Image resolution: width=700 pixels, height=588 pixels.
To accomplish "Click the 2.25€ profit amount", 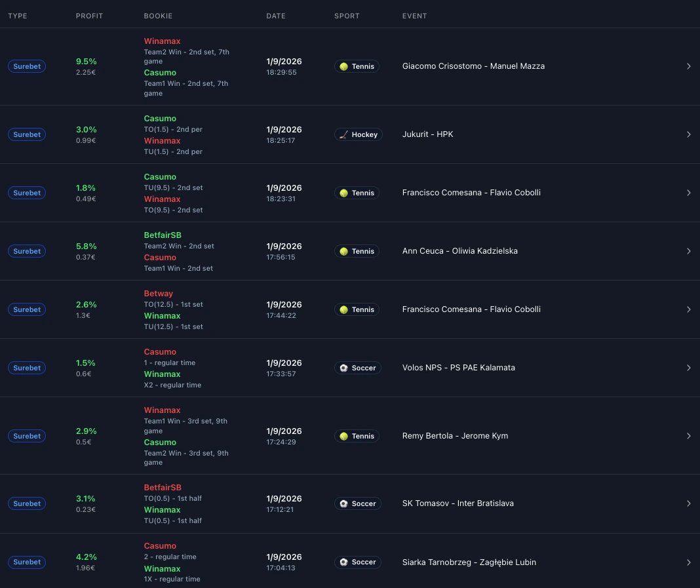I will pyautogui.click(x=86, y=72).
